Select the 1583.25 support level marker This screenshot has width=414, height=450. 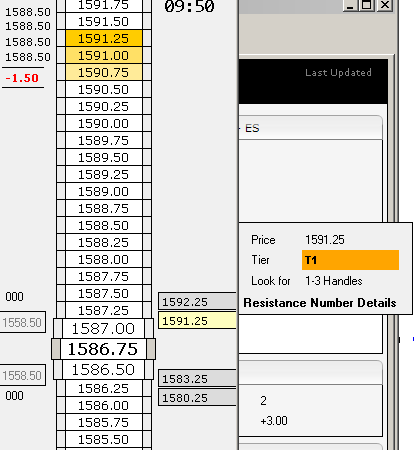pyautogui.click(x=197, y=379)
